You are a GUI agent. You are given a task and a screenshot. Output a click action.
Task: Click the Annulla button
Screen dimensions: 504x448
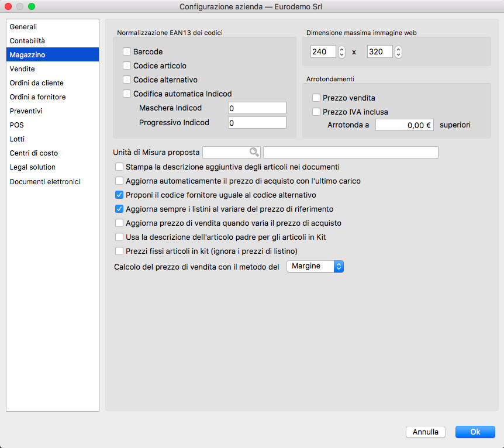[426, 432]
